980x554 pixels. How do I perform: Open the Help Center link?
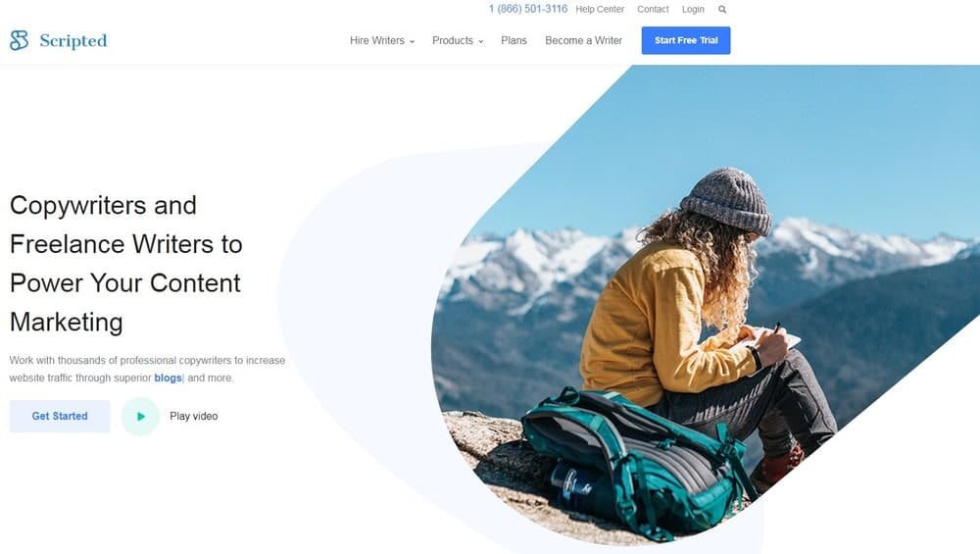click(x=600, y=10)
